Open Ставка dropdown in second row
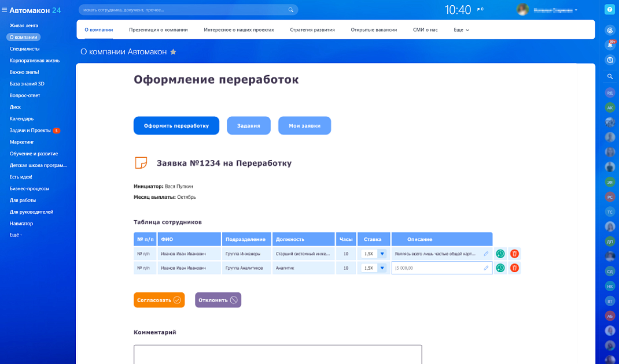This screenshot has height=364, width=619. tap(382, 268)
